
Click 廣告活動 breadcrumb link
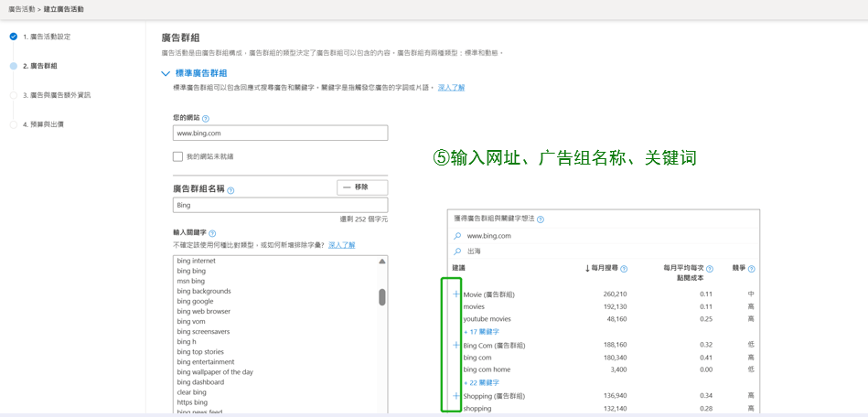pos(22,10)
